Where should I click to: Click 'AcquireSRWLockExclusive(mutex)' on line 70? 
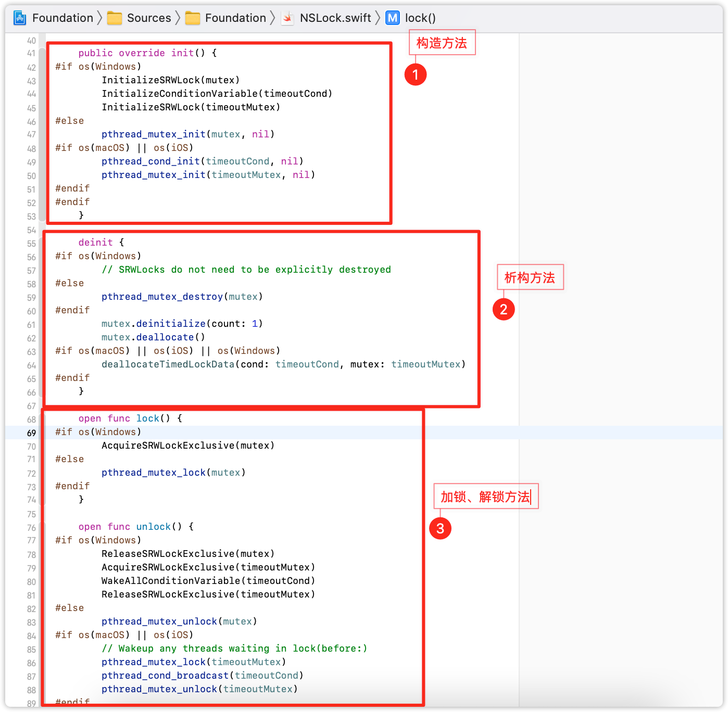pyautogui.click(x=188, y=446)
